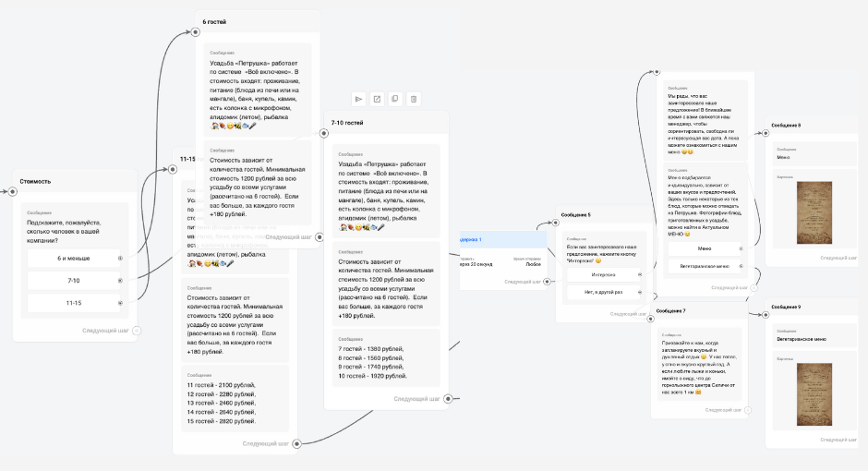Click the output connector on the '6 и меньше' button
The width and height of the screenshot is (868, 471).
120,259
